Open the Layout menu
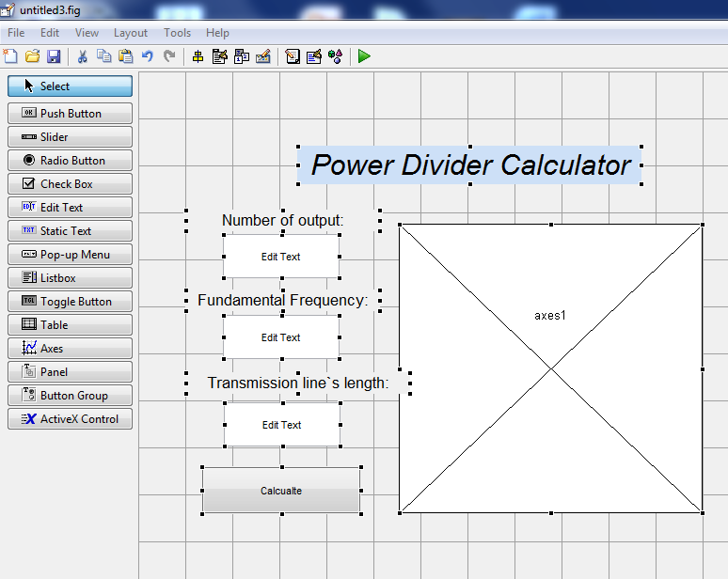Viewport: 728px width, 579px height. click(131, 33)
